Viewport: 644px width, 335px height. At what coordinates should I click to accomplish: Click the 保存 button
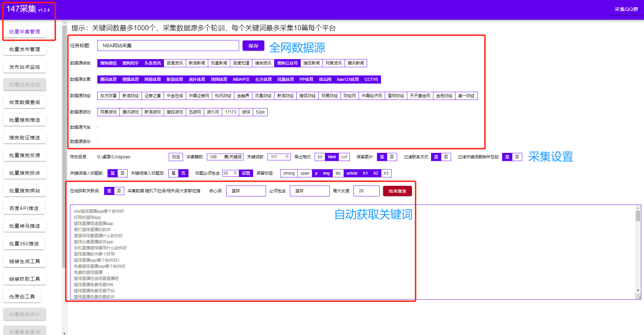pos(253,45)
